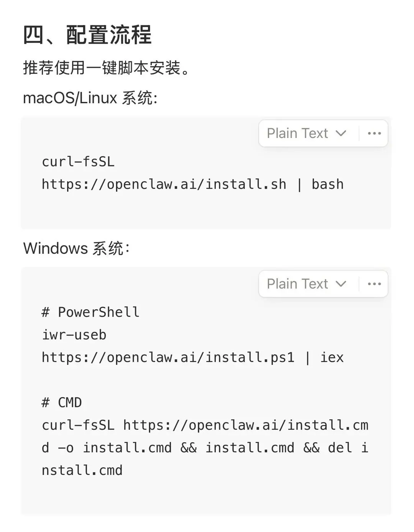
Task: Click the chevron arrow in the macOS/Linux code block
Action: [x=341, y=133]
